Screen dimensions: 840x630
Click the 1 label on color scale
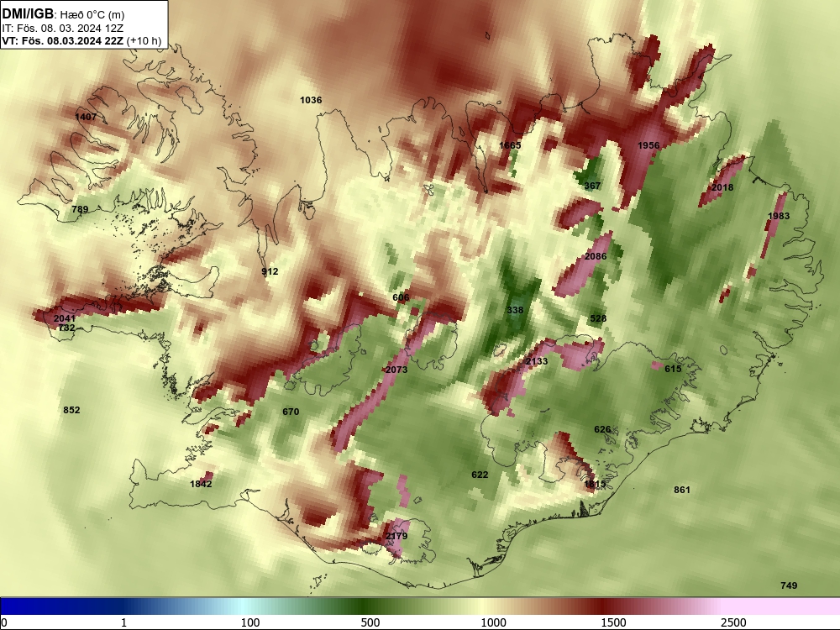pos(124,622)
